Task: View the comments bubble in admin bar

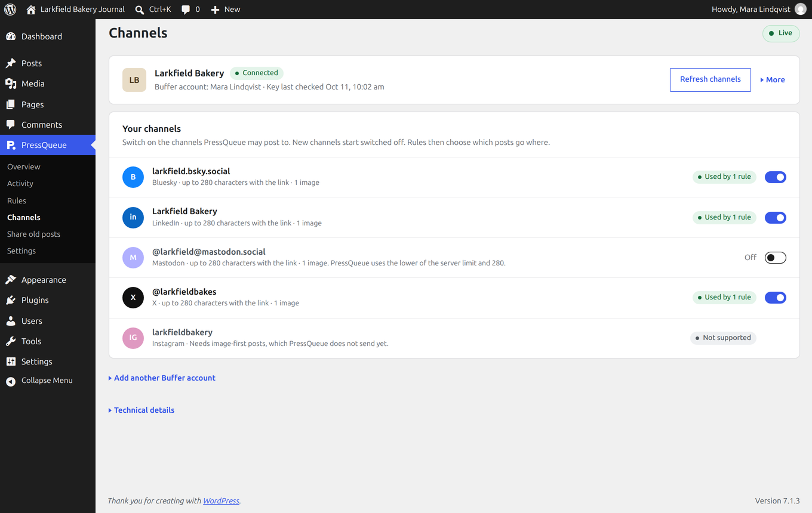Action: tap(186, 10)
